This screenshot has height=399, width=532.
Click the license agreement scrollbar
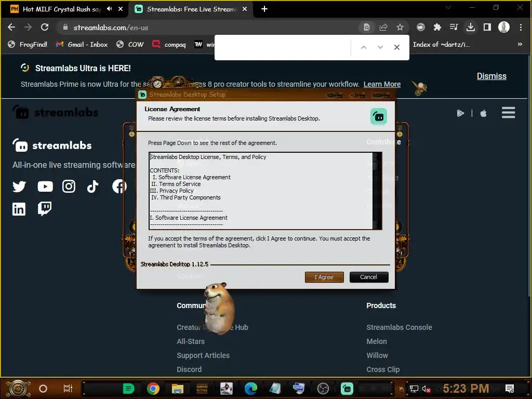[x=377, y=191]
